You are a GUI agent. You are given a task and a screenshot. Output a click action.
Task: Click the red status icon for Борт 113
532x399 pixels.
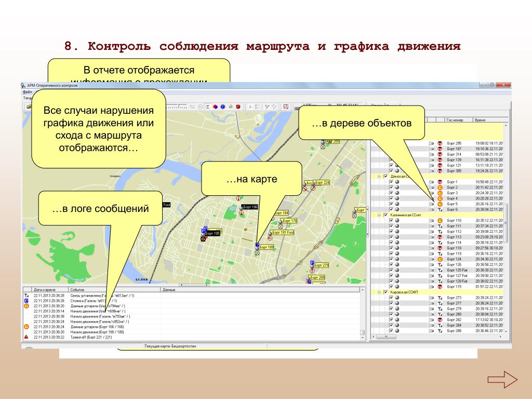[x=440, y=237]
